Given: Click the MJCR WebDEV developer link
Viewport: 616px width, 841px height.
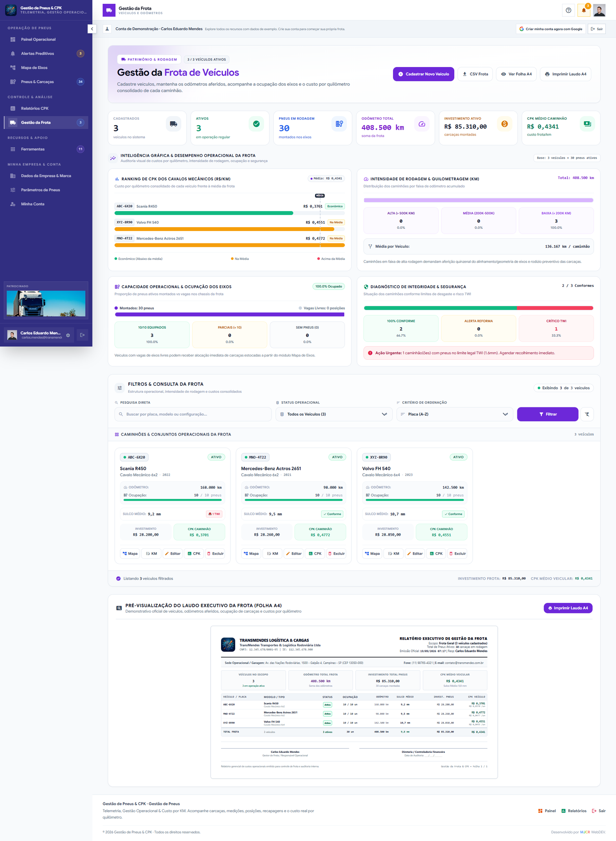Looking at the screenshot, I should [593, 832].
